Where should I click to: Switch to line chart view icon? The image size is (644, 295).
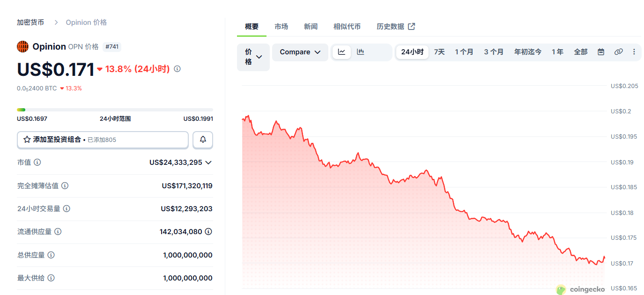tap(341, 52)
